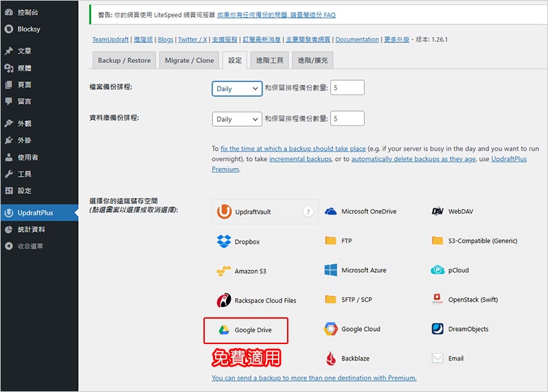548x392 pixels.
Task: Select the Microsoft OneDrive cloud icon
Action: 331,211
